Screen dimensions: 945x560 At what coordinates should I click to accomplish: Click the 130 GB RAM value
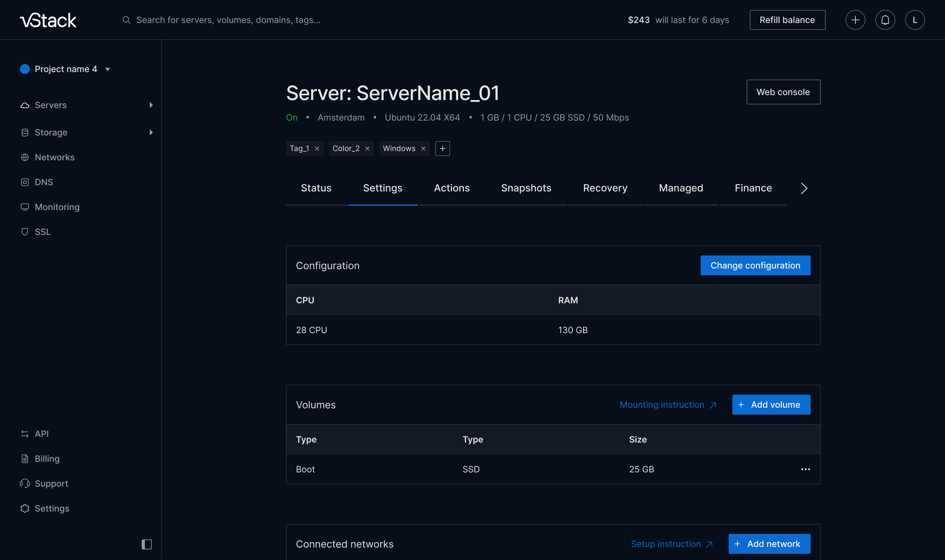tap(573, 330)
